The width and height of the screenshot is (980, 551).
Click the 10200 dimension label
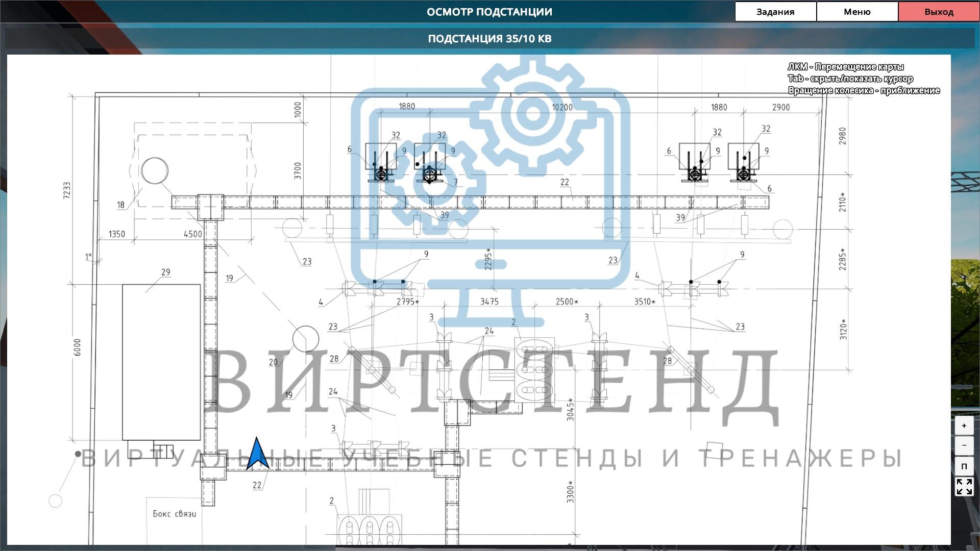[561, 107]
